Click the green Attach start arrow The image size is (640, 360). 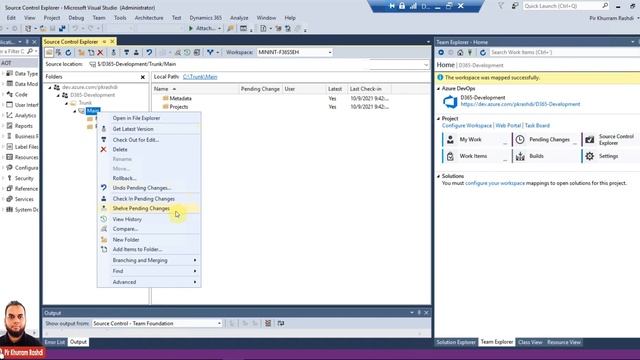pos(191,29)
